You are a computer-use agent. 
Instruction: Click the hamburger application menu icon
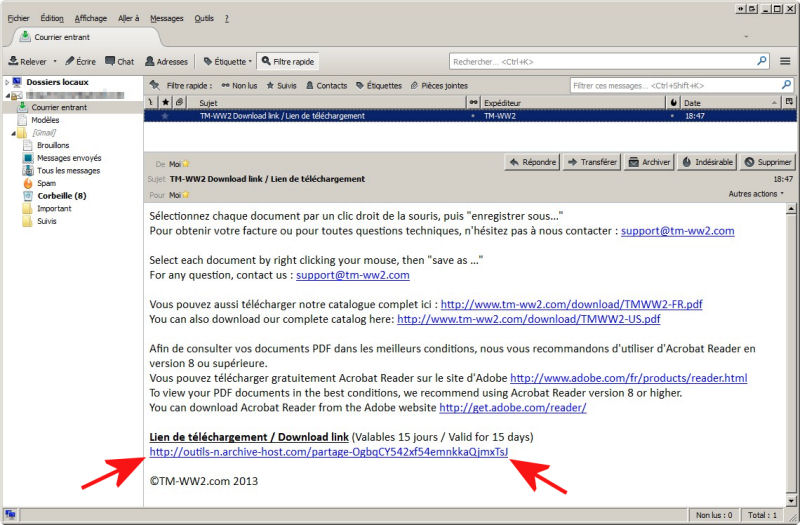pyautogui.click(x=785, y=61)
